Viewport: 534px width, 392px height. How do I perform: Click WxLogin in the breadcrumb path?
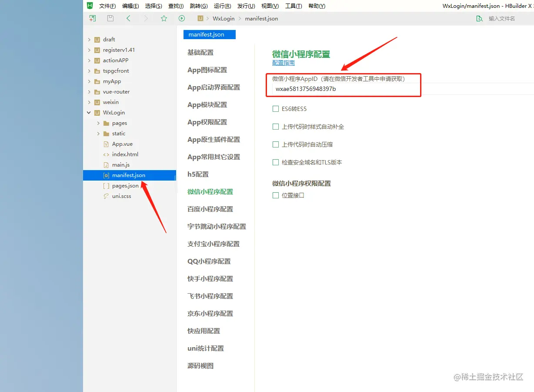coord(224,19)
